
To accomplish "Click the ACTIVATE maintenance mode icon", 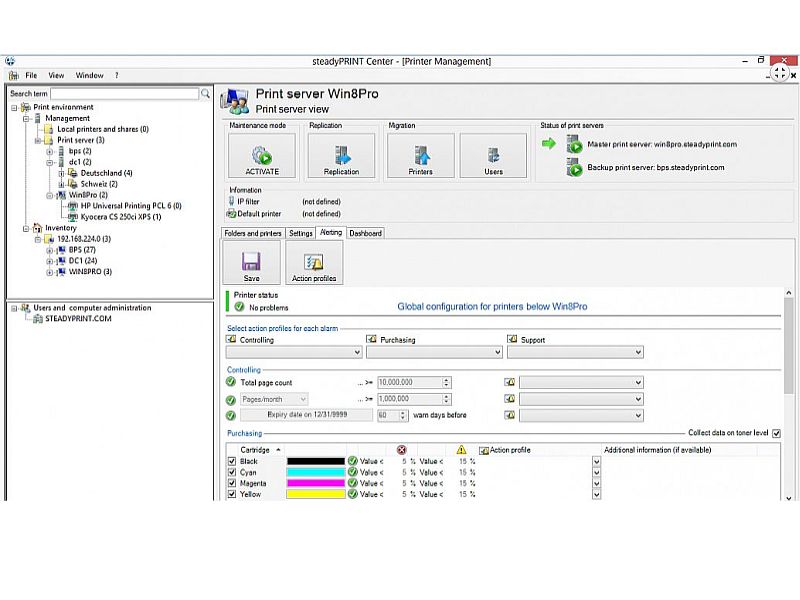I will pos(262,155).
